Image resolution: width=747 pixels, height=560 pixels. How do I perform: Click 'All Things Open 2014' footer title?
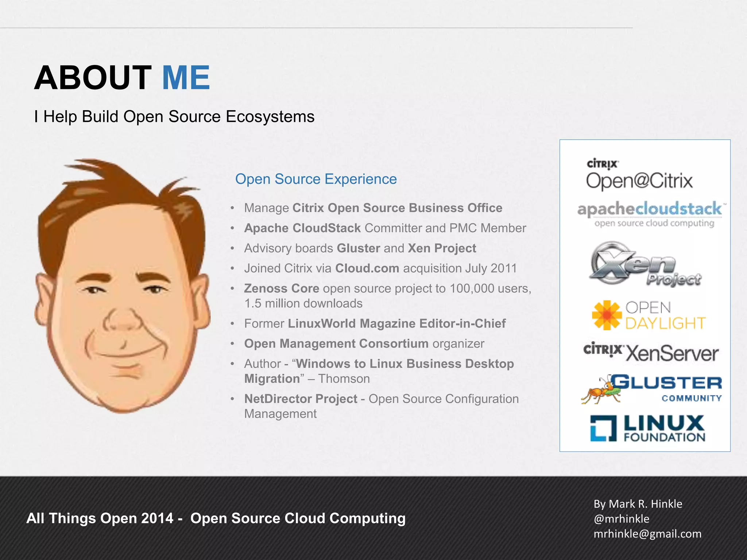point(216,518)
